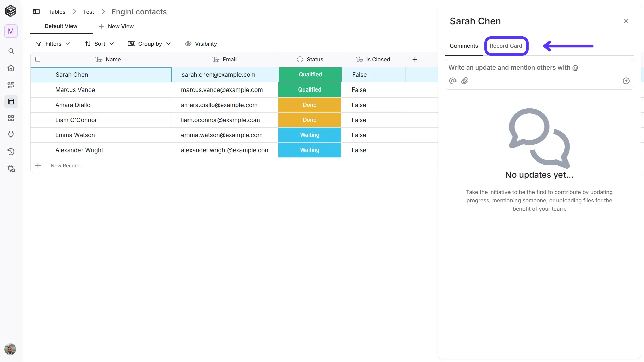
Task: Open Marcus Vance's Qualified status swatch
Action: tap(310, 90)
